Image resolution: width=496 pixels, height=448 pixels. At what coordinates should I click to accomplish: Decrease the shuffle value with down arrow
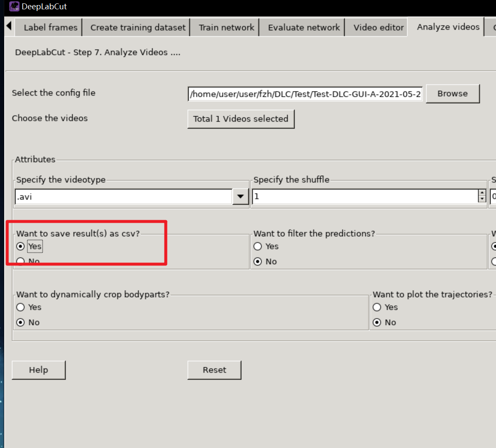tap(482, 199)
